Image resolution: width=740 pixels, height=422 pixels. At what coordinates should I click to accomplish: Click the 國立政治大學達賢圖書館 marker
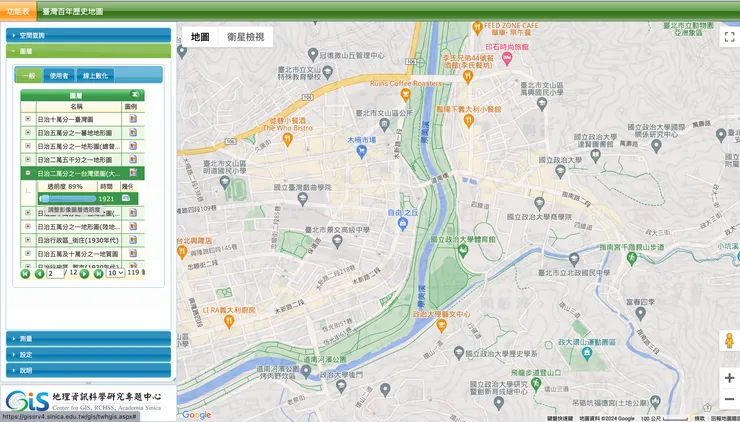596,155
